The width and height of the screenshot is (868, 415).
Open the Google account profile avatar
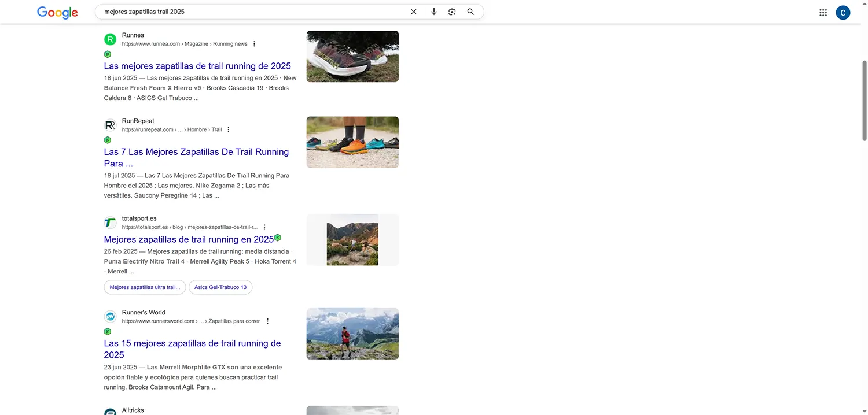(843, 13)
